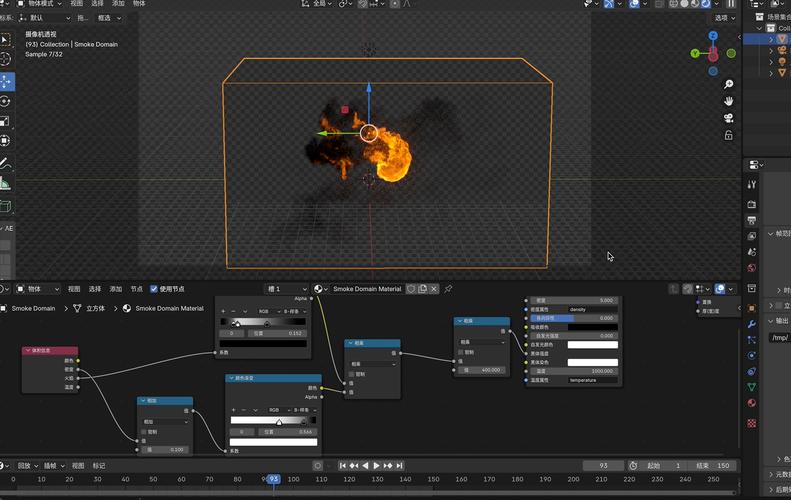Open the 槽 1 material slot dropdown
The width and height of the screenshot is (791, 500).
[287, 289]
